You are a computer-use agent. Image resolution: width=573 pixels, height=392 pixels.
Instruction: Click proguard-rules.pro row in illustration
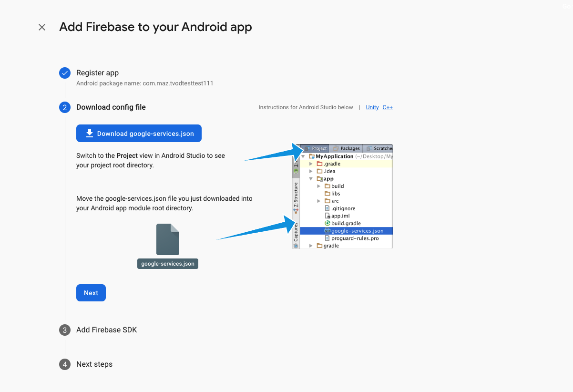click(x=352, y=238)
